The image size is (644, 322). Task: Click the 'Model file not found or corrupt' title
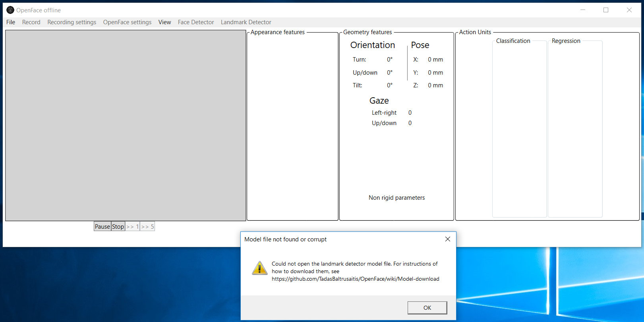285,239
